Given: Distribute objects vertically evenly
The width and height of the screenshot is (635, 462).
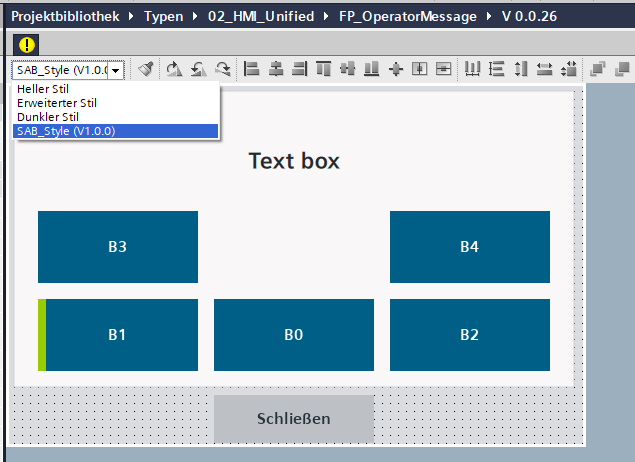Looking at the screenshot, I should point(496,69).
